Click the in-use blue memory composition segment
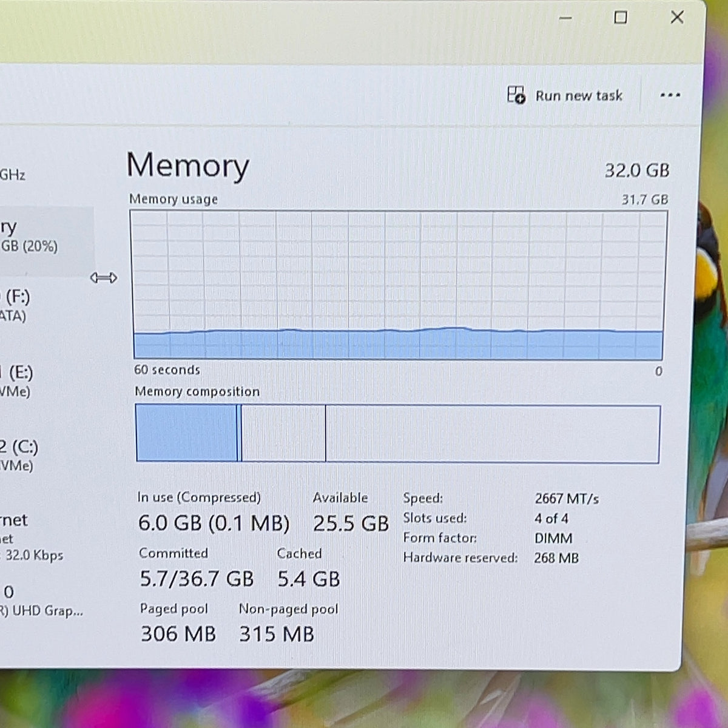Image resolution: width=728 pixels, height=728 pixels. pos(187,433)
